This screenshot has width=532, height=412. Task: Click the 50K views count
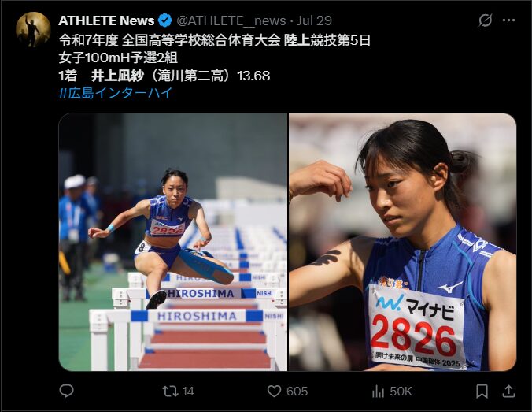point(401,392)
